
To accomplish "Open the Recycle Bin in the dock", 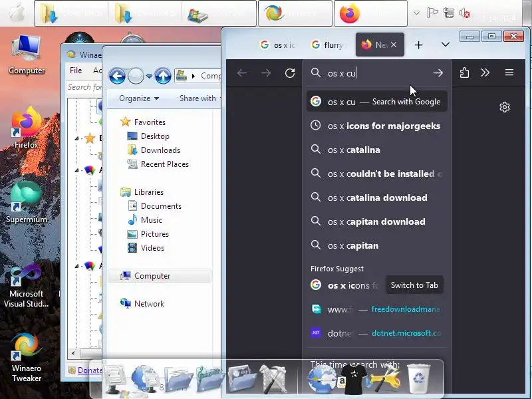I will point(419,378).
